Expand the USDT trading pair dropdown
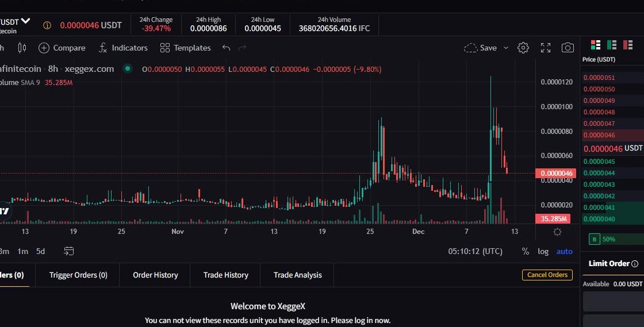 (25, 21)
